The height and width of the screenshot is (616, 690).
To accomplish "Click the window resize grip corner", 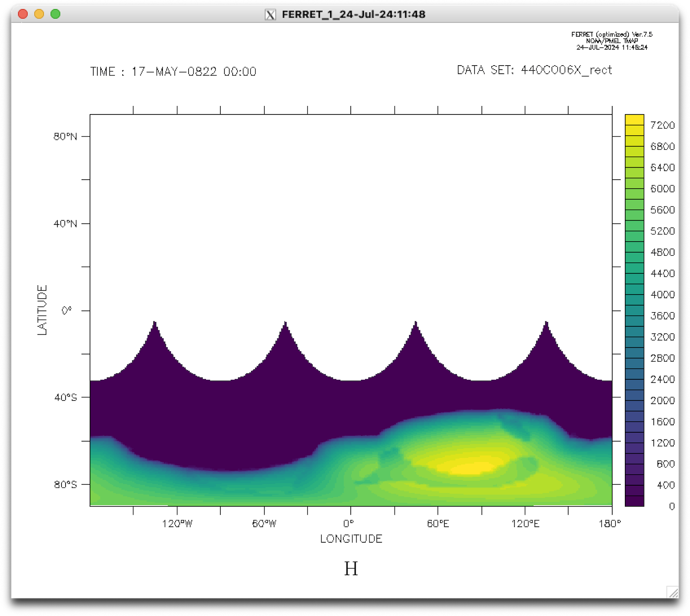I will (x=672, y=592).
